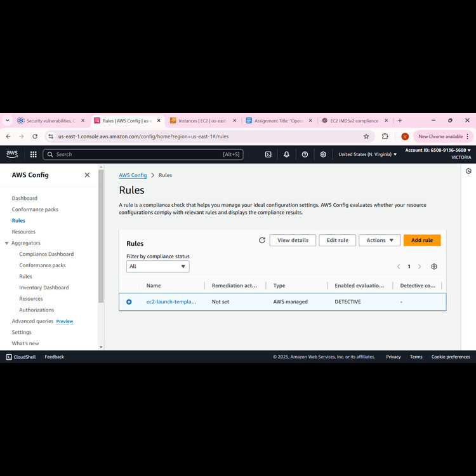Close the EC2 IMDSv2 compliance tab

[386, 121]
